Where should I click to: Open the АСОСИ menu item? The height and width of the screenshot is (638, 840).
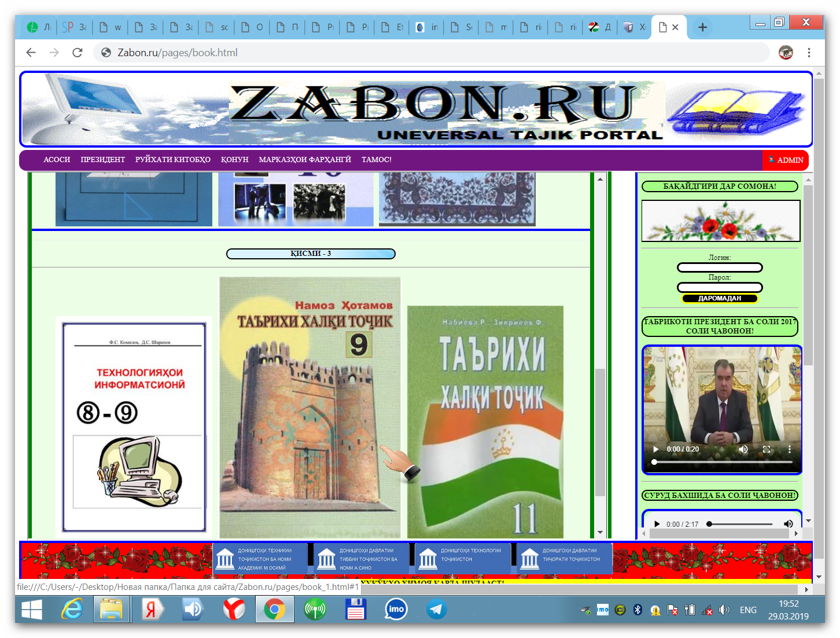point(57,160)
